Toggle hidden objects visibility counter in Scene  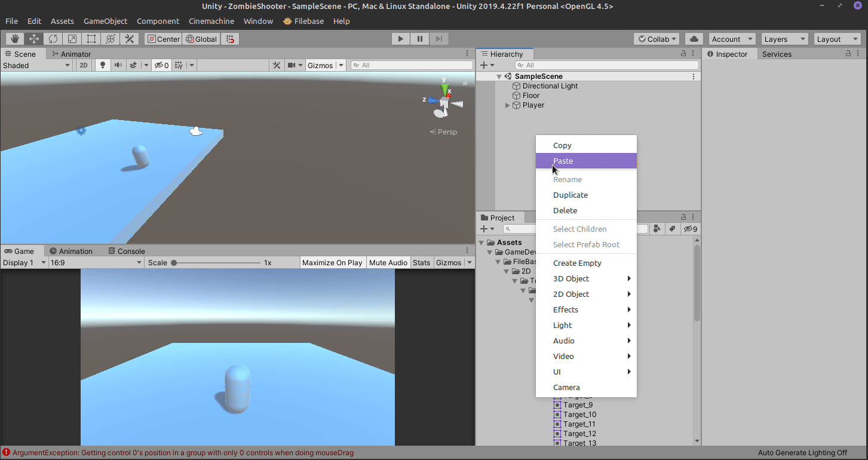click(x=161, y=65)
